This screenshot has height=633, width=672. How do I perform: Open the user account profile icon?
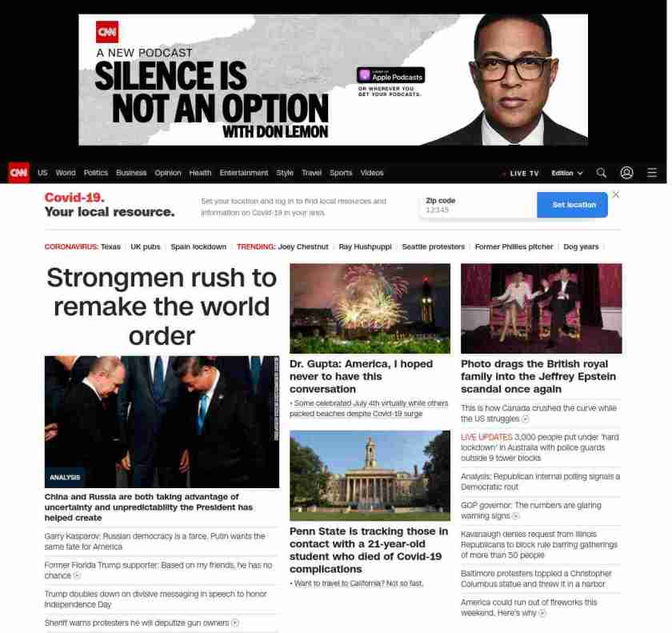click(x=626, y=173)
